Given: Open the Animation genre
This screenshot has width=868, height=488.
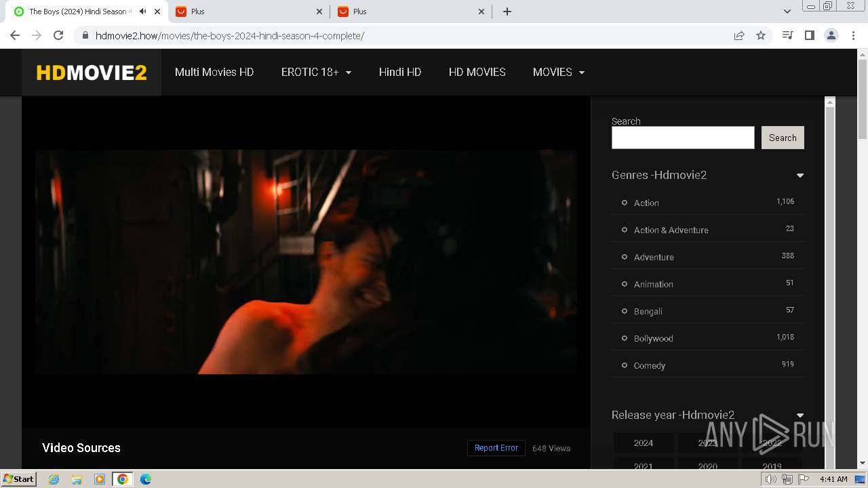Looking at the screenshot, I should pos(654,284).
